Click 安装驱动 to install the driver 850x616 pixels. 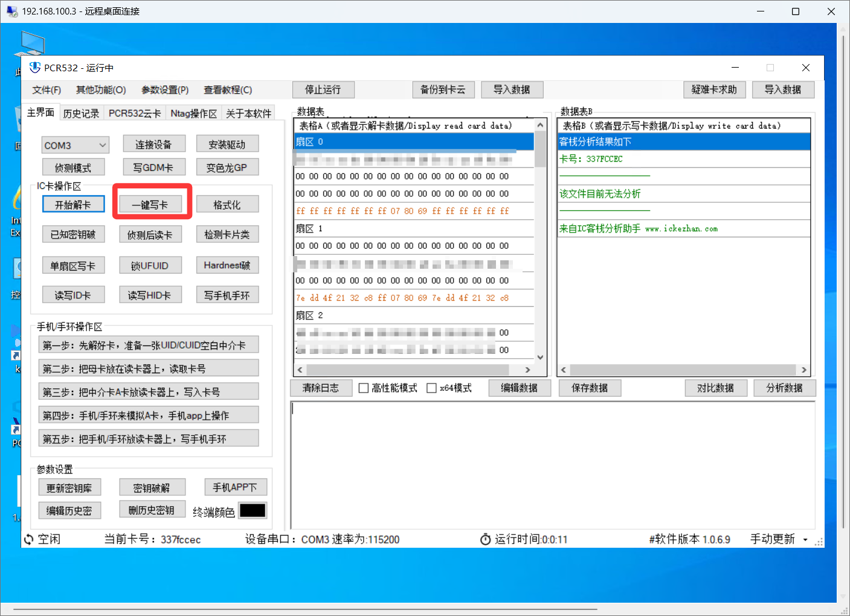(x=227, y=144)
